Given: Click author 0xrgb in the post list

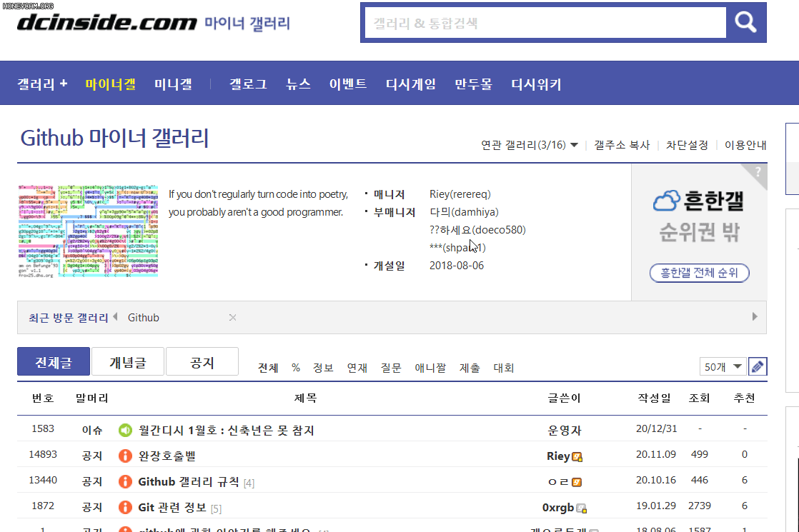Looking at the screenshot, I should [558, 508].
